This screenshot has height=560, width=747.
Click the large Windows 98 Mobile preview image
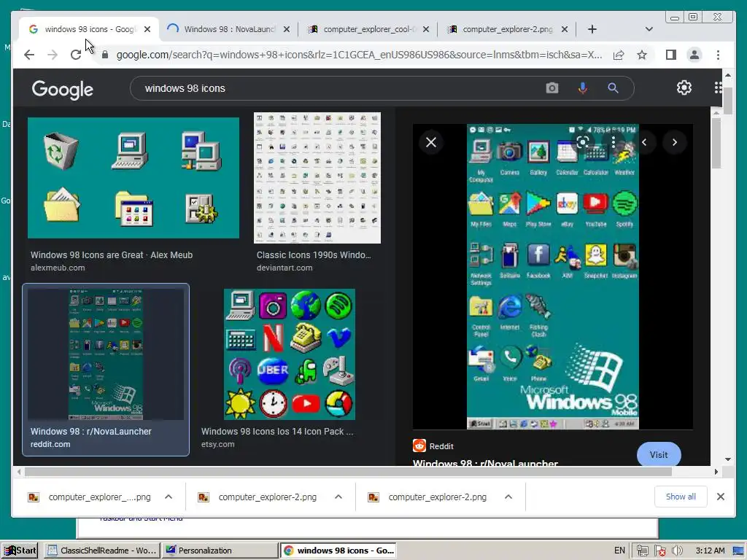point(553,276)
